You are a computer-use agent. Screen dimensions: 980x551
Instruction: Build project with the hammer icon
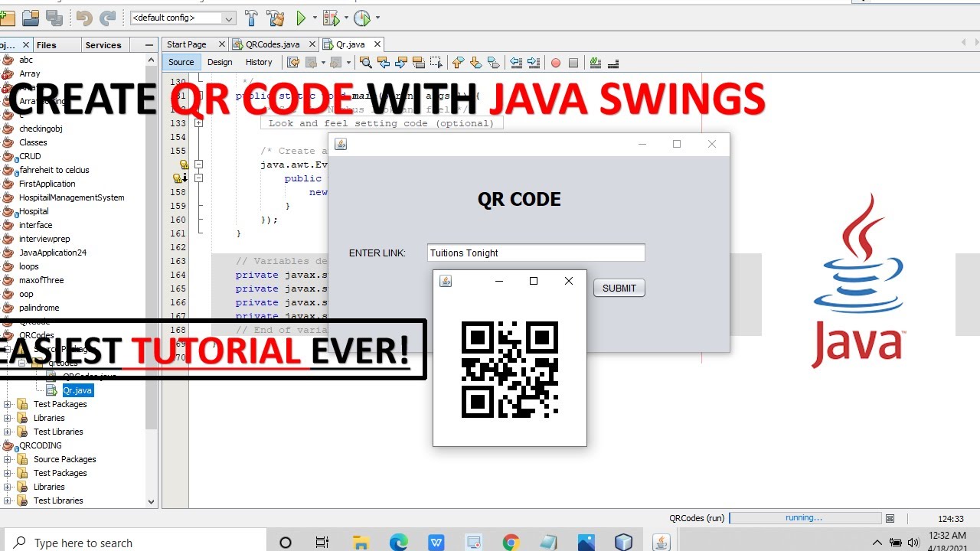tap(251, 17)
